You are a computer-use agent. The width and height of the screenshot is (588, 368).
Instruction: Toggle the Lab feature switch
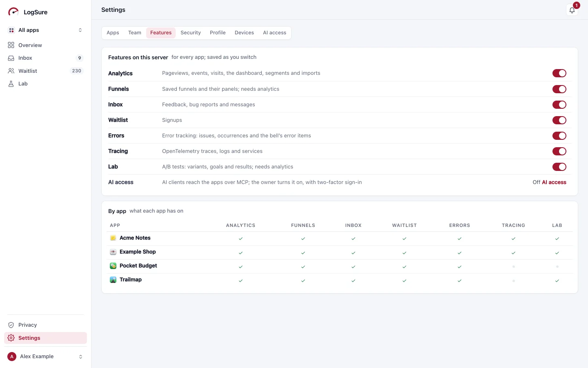pyautogui.click(x=559, y=167)
